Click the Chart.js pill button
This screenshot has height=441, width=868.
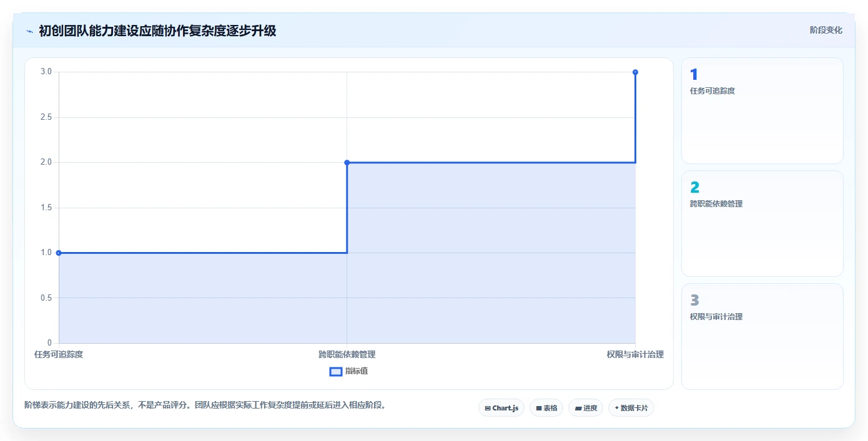501,408
